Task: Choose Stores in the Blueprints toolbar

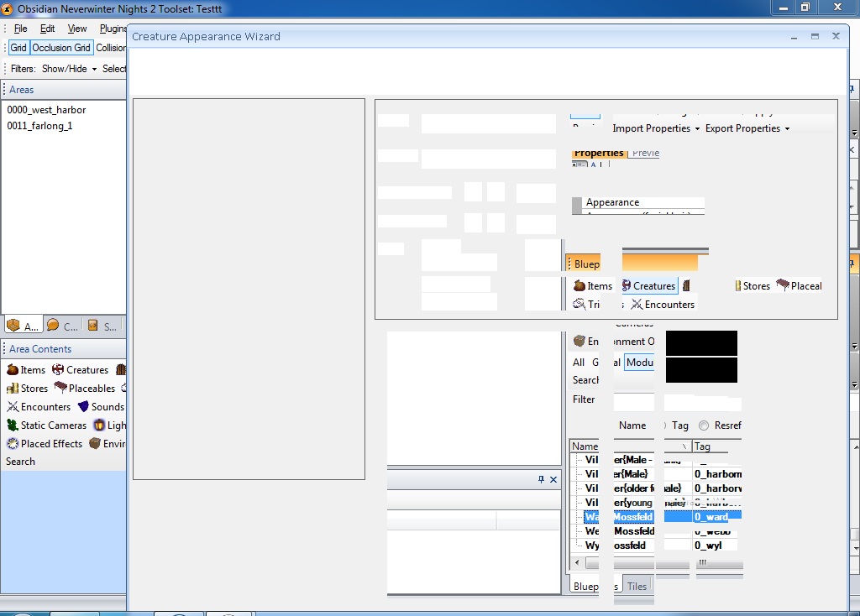Action: [x=752, y=285]
